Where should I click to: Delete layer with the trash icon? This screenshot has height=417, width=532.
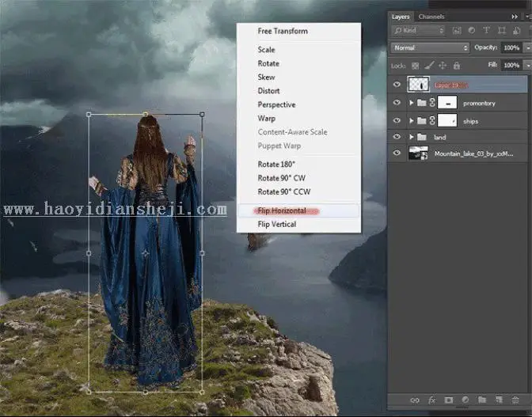pos(515,400)
